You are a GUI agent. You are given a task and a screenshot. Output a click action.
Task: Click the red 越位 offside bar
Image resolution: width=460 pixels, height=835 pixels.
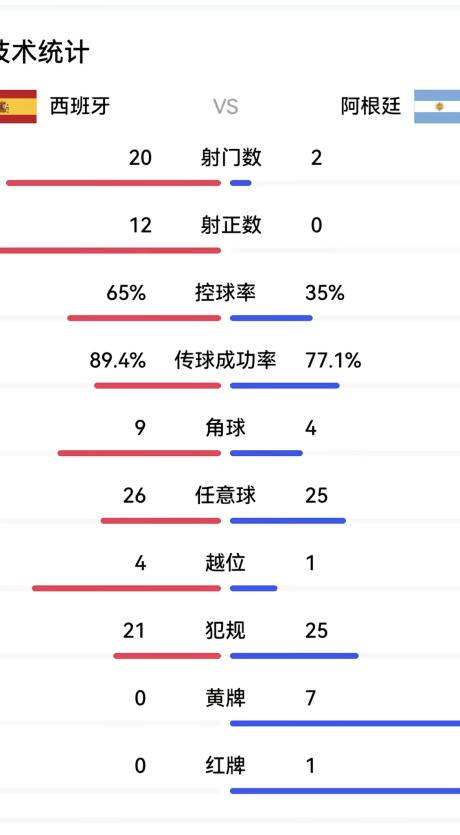[x=126, y=588]
